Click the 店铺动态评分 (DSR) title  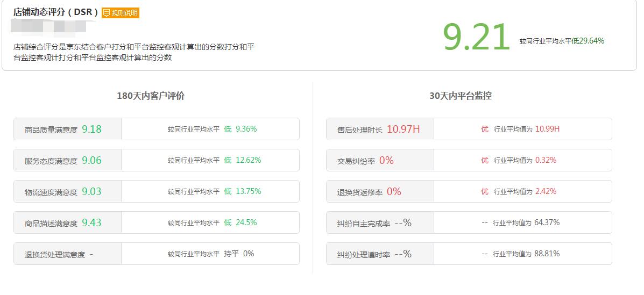point(56,12)
